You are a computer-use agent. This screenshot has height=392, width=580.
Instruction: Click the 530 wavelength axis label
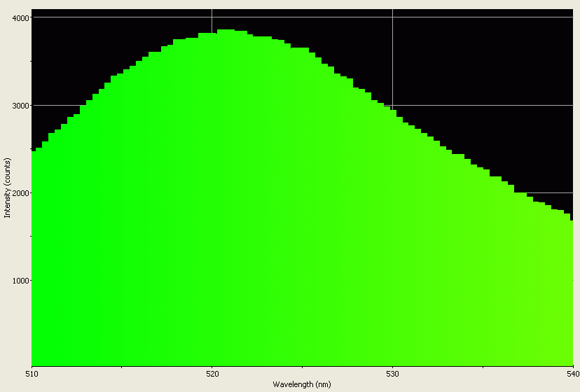tap(393, 374)
